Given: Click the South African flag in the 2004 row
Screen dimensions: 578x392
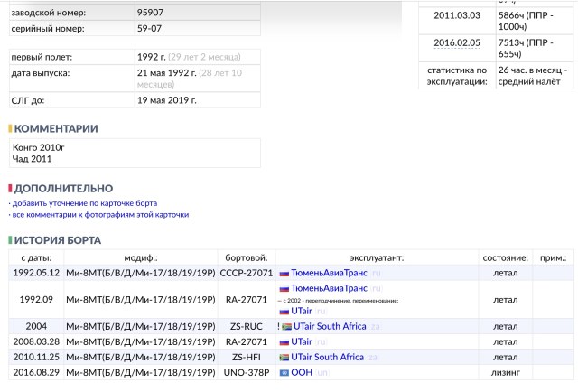Looking at the screenshot, I should [286, 326].
